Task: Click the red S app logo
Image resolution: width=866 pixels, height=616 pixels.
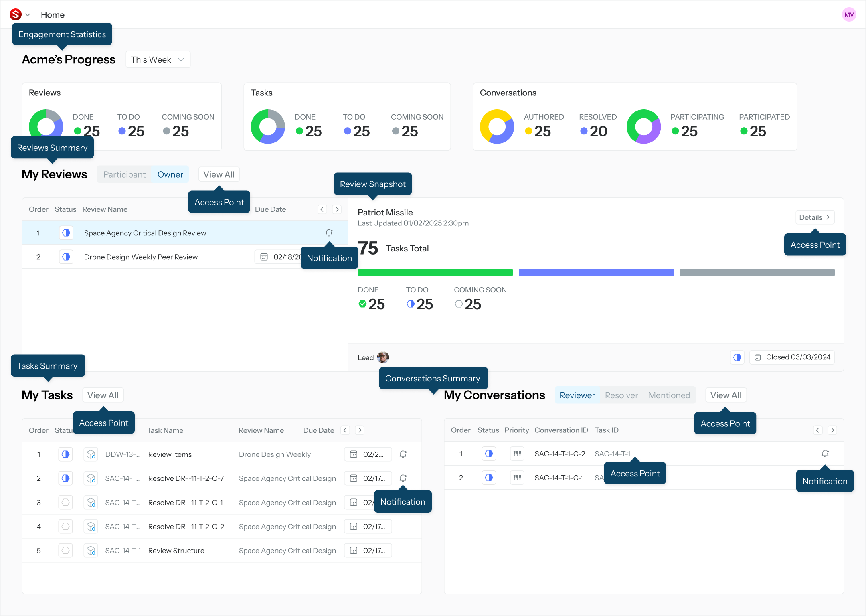Action: pyautogui.click(x=16, y=15)
